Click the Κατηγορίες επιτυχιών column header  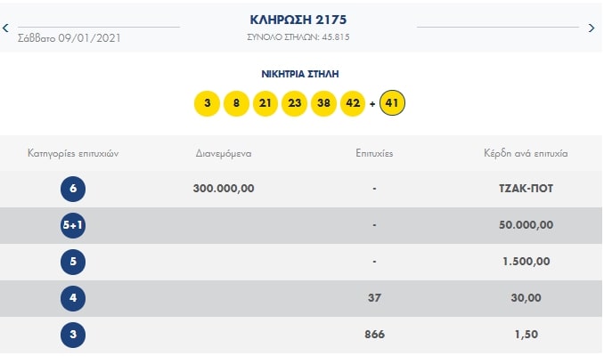pos(73,154)
